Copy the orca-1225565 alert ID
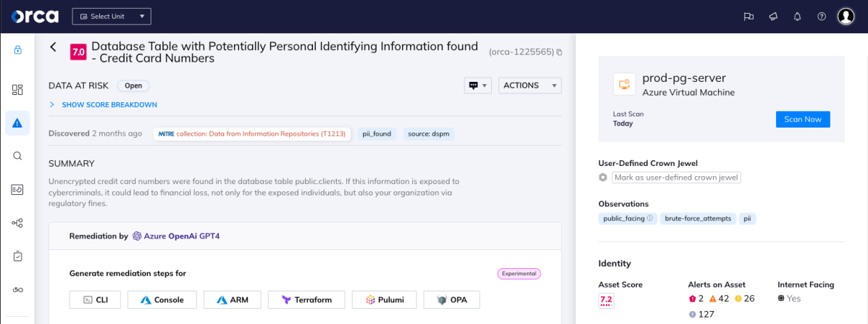 coord(559,53)
